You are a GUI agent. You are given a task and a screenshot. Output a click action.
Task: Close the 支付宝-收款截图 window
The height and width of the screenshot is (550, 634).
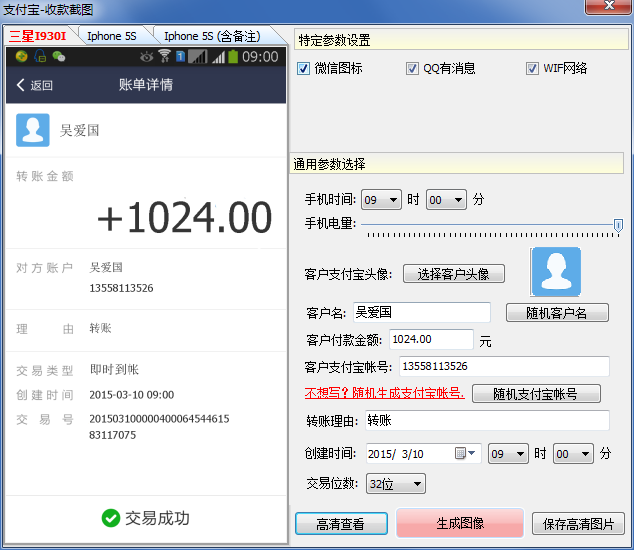pyautogui.click(x=609, y=6)
